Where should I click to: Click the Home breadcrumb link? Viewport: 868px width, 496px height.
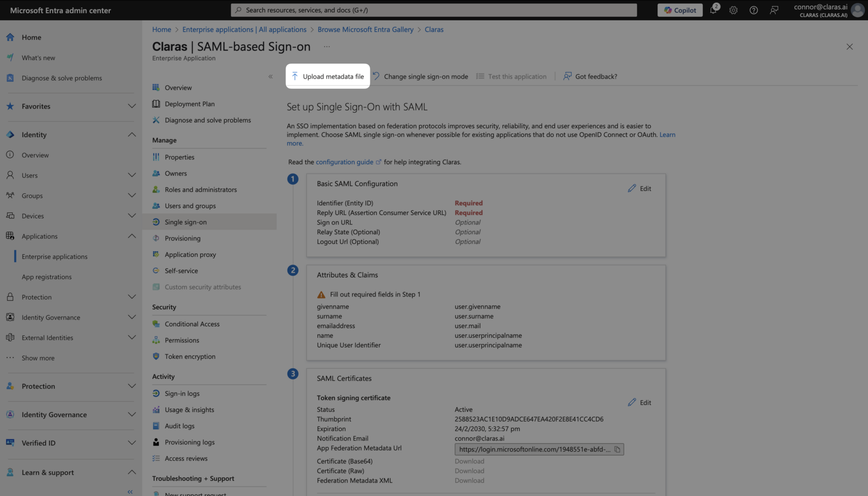[162, 30]
